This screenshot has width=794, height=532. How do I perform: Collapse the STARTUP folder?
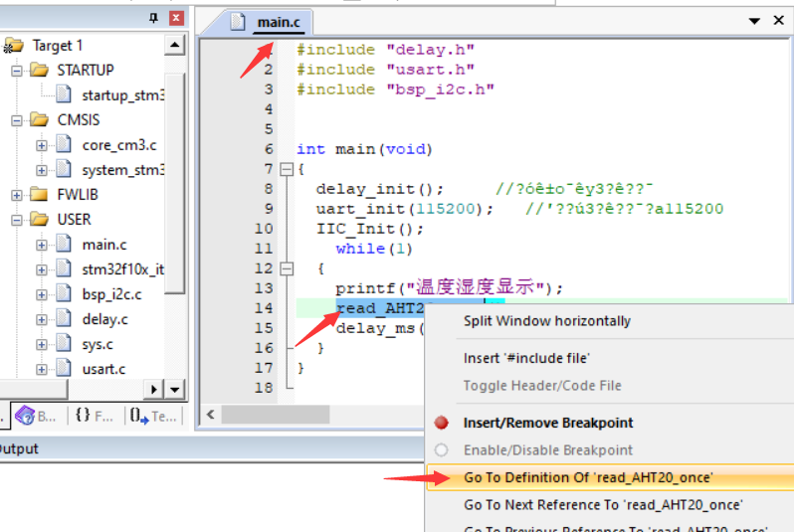[x=17, y=71]
